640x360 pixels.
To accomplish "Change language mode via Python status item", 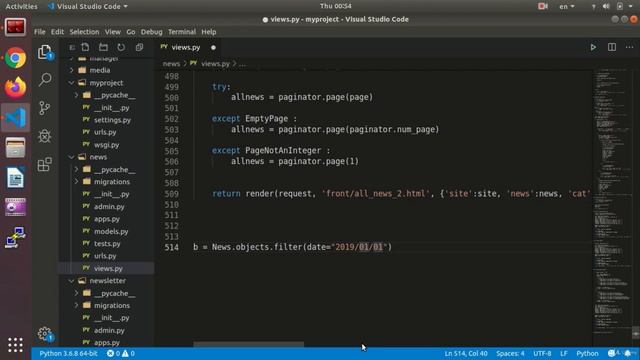I will [x=587, y=353].
